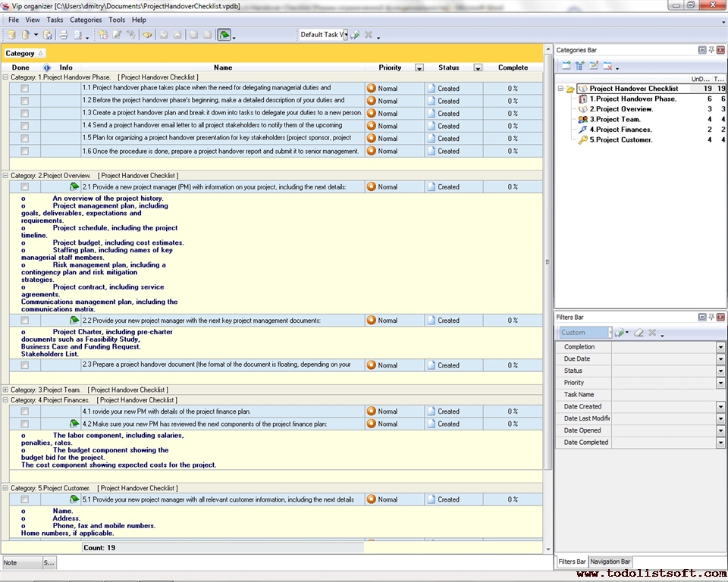Screen dimensions: 728x582
Task: Click the delete category icon with red X
Action: (x=607, y=66)
